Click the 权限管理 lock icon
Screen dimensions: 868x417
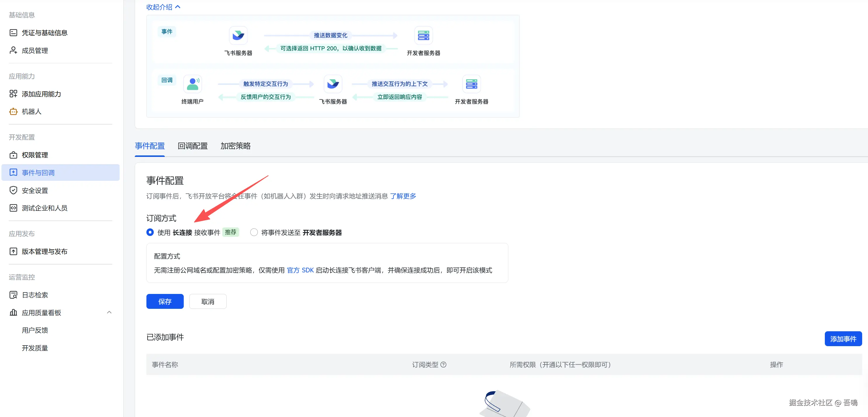click(x=13, y=155)
